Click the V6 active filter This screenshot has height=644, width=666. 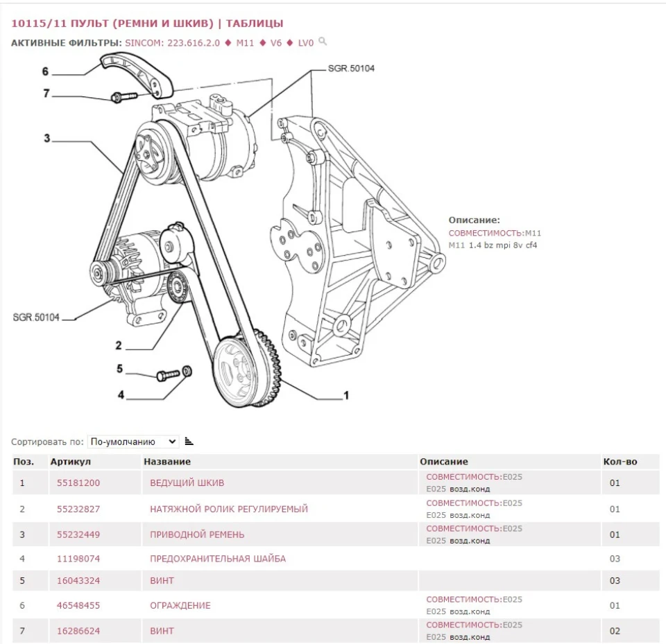tap(276, 43)
